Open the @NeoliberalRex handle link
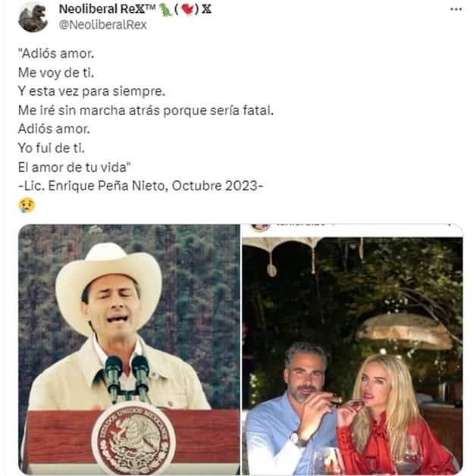Image resolution: width=476 pixels, height=476 pixels. [x=103, y=24]
